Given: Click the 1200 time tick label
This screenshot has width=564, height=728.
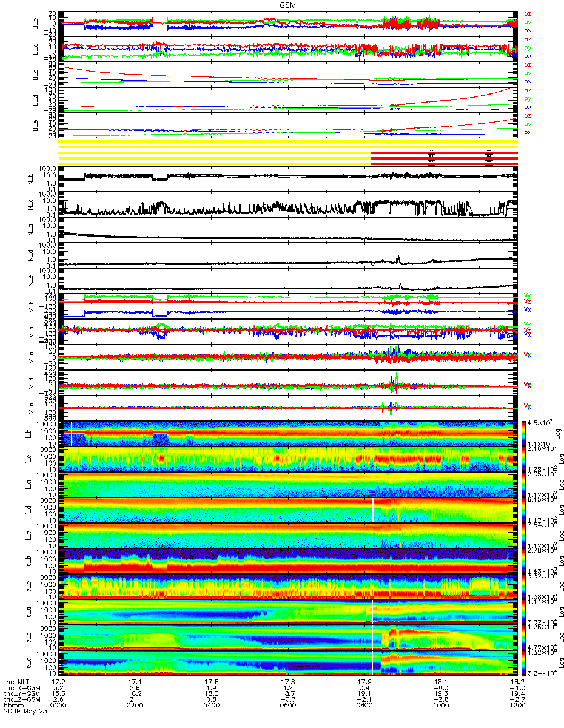Looking at the screenshot, I should [517, 706].
